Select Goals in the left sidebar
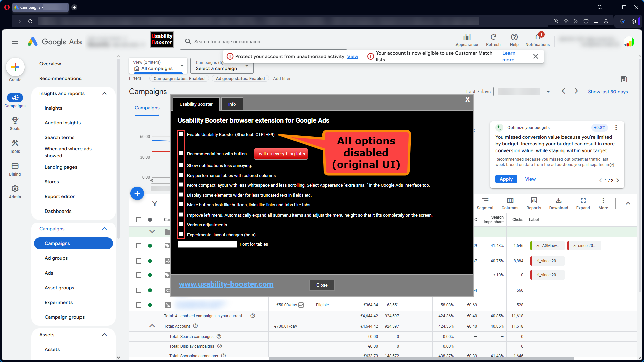 coord(15,123)
